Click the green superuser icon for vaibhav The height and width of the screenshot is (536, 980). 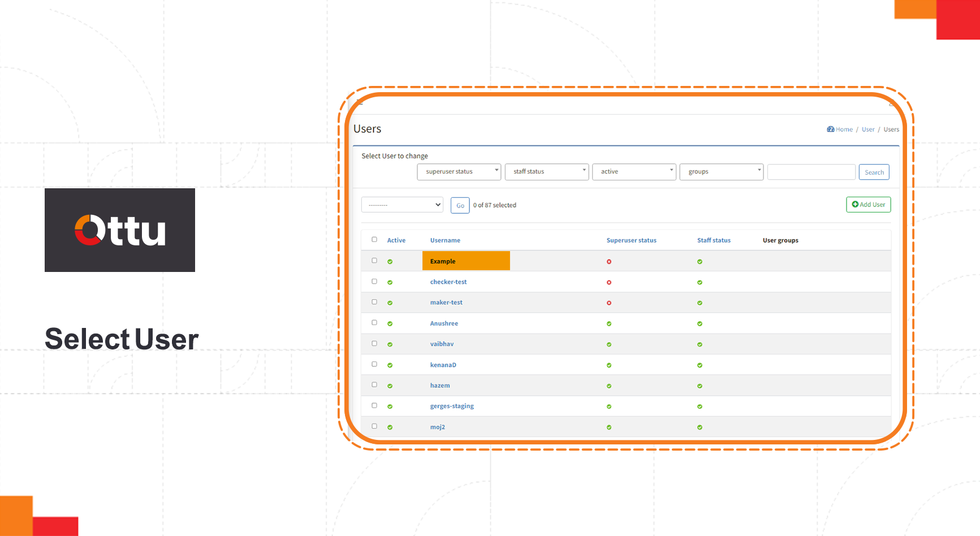coord(609,344)
